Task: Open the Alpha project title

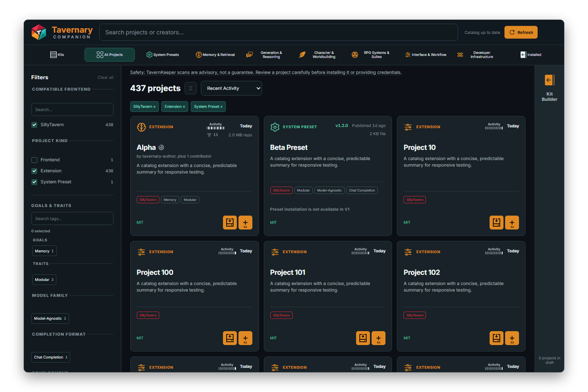Action: click(146, 147)
